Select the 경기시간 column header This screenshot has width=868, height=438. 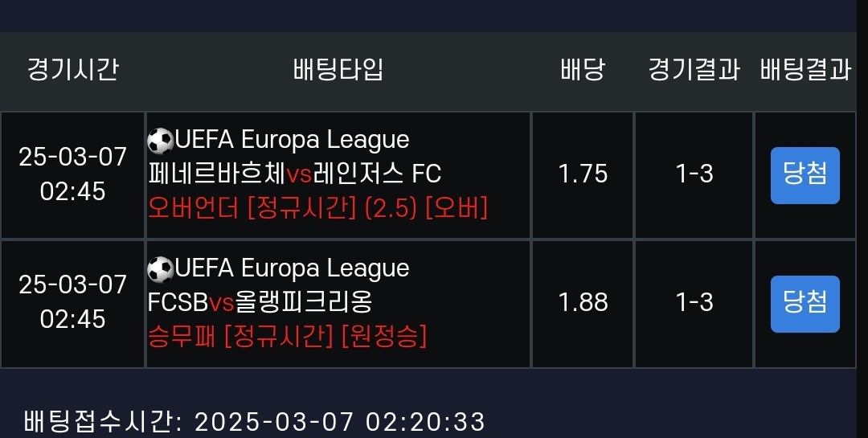click(x=73, y=70)
